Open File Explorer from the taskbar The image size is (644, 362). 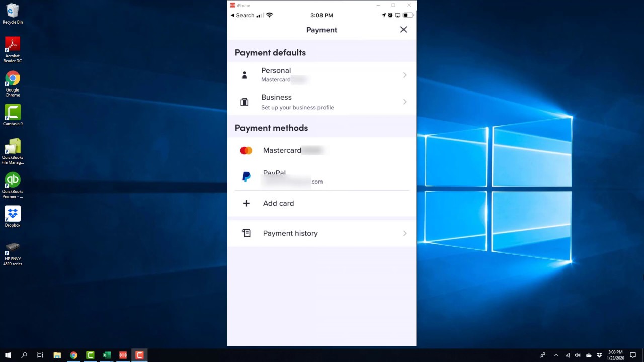point(57,355)
